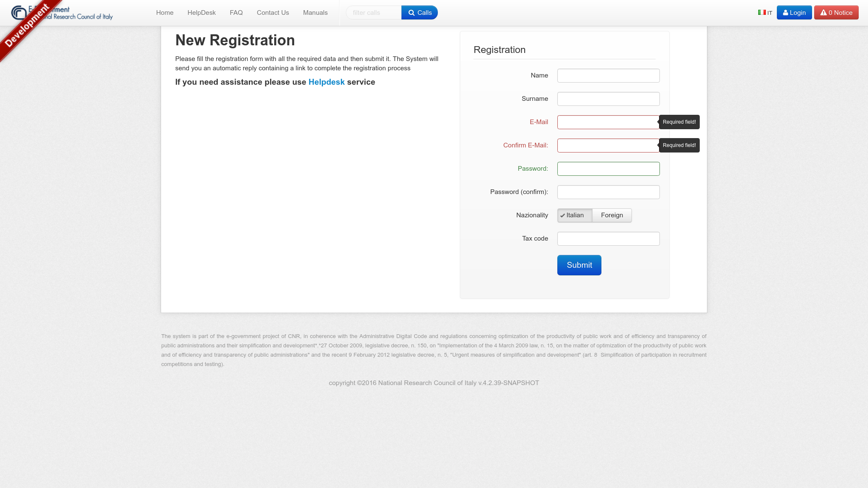Focus the E-Mail input field
Image resolution: width=868 pixels, height=488 pixels.
pyautogui.click(x=608, y=122)
